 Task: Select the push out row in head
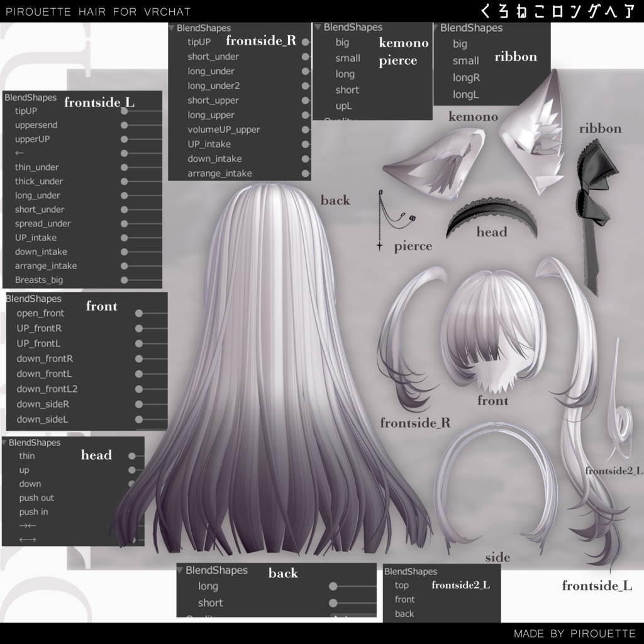coord(36,498)
